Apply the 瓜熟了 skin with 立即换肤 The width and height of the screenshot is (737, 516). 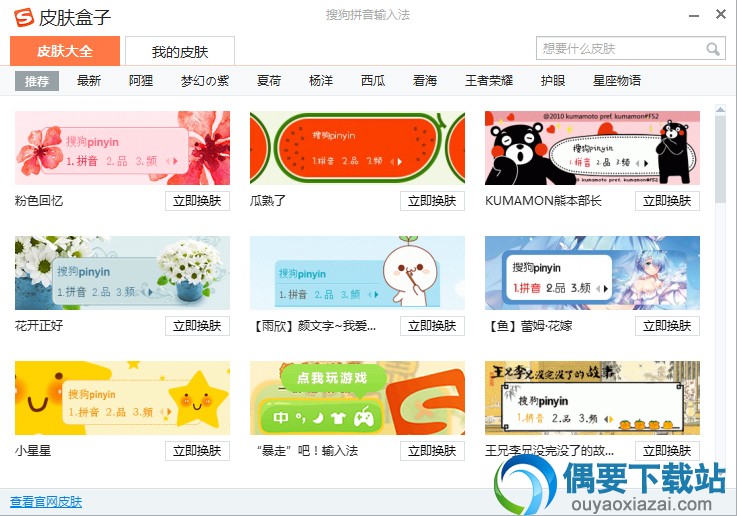pos(432,201)
